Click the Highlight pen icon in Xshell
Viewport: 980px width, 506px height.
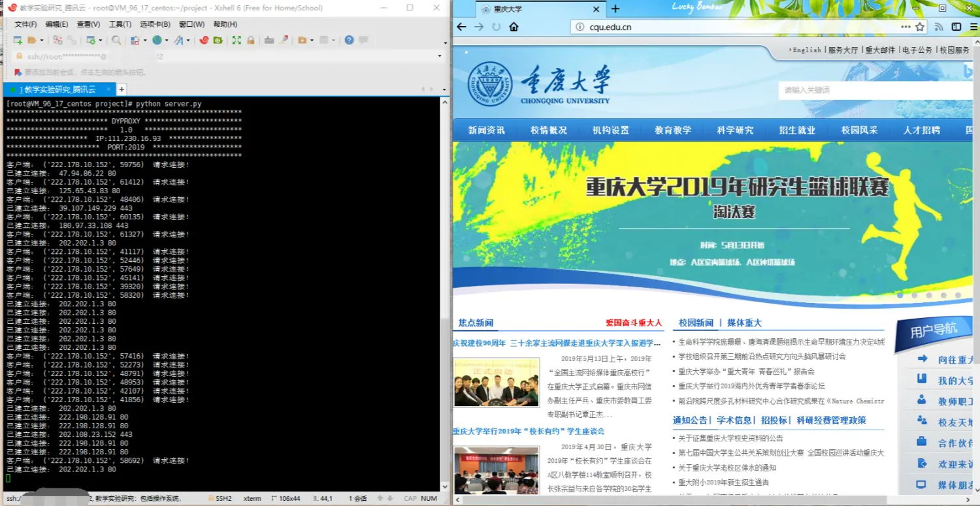[x=283, y=40]
